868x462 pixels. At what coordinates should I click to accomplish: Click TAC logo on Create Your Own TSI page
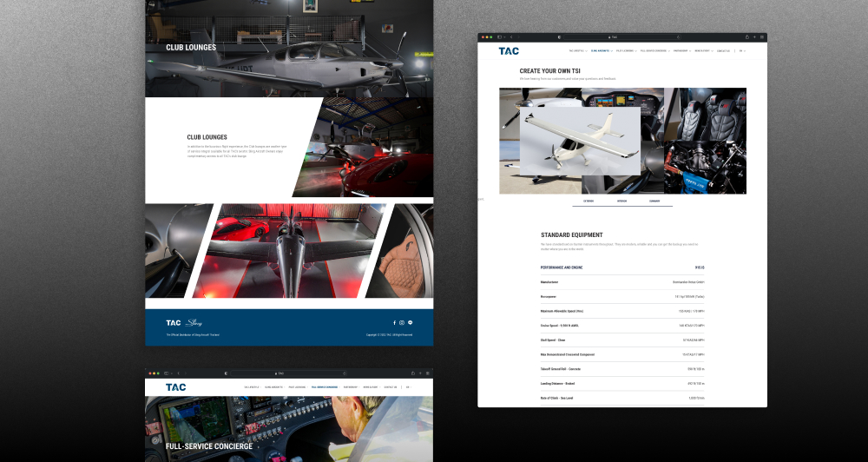[x=509, y=50]
